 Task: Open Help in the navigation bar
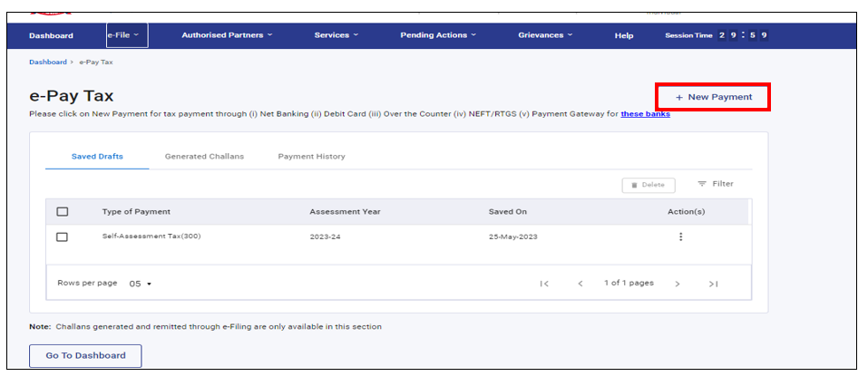(x=624, y=35)
